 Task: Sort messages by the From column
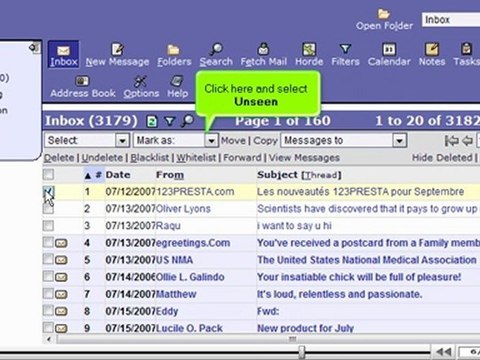(x=170, y=175)
